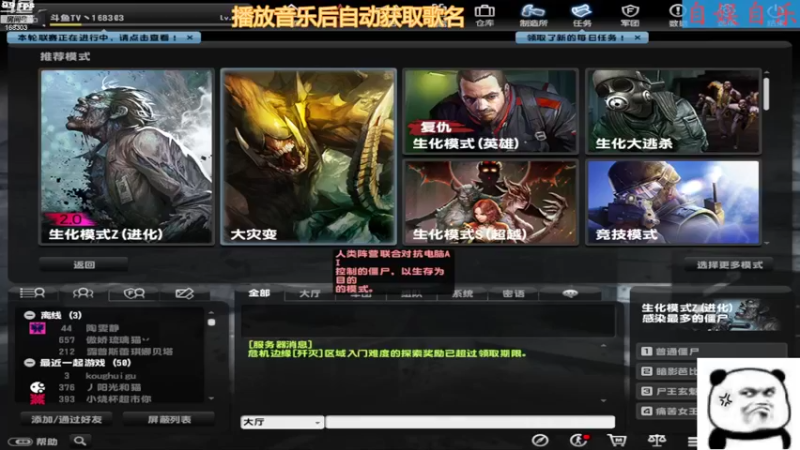Screen dimensions: 800x450
Task: Open the shopping cart store icon
Action: (x=616, y=440)
